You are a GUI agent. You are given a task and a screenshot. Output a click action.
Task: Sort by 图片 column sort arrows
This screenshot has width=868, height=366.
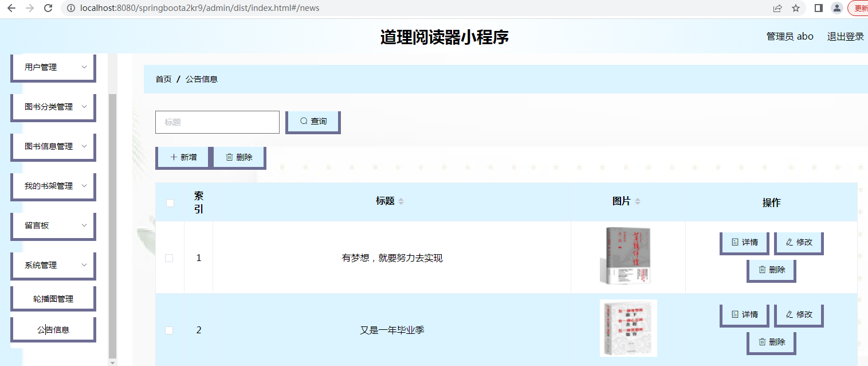(638, 201)
